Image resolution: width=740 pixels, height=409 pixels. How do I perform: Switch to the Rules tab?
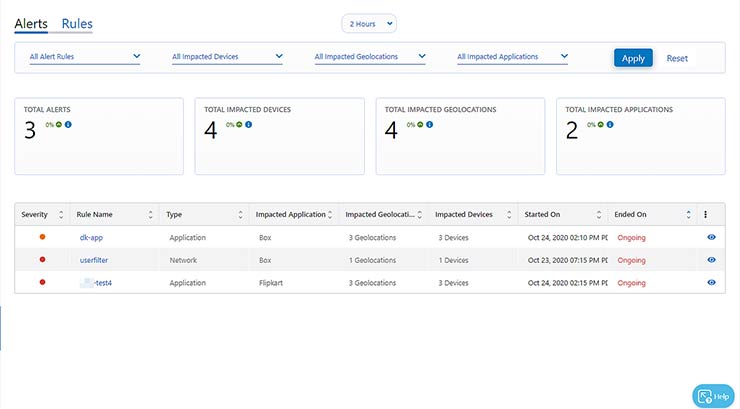pos(77,22)
